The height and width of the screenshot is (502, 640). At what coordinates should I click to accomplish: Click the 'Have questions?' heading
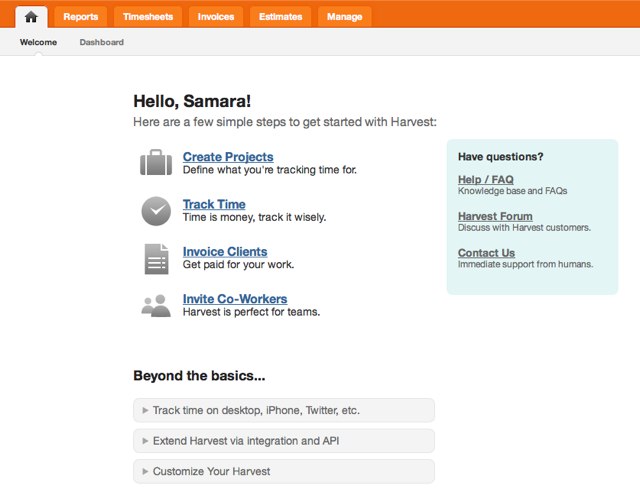[x=500, y=157]
